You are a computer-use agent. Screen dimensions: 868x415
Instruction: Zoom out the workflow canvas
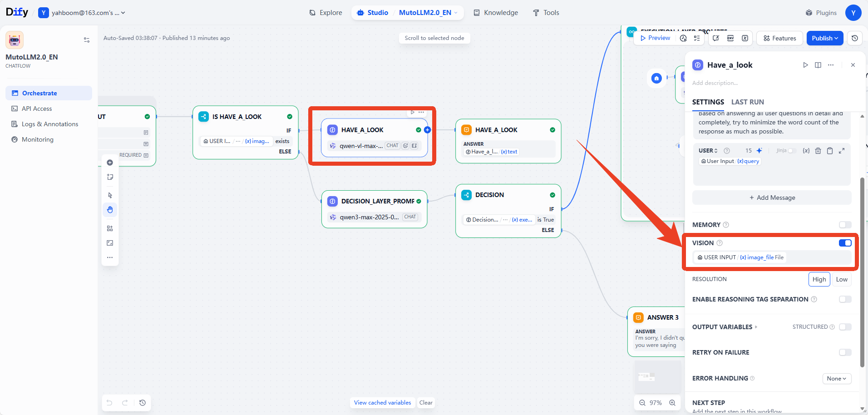tap(642, 403)
